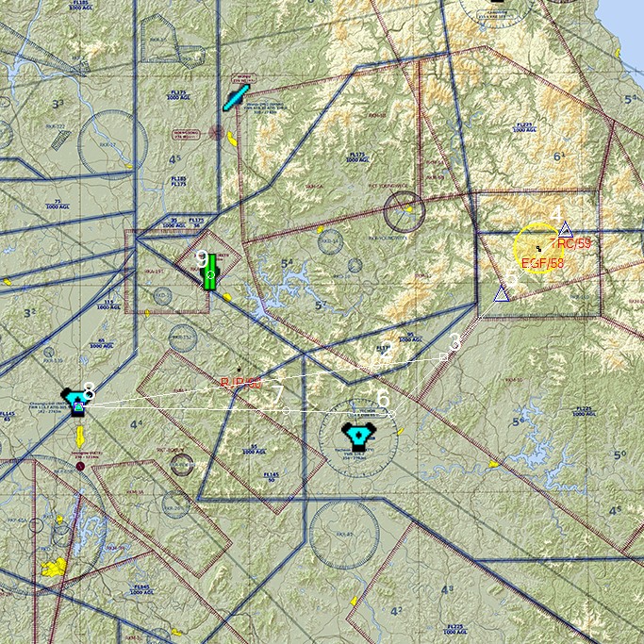Click the elevation figure 6¹
This screenshot has height=644, width=644.
point(559,157)
